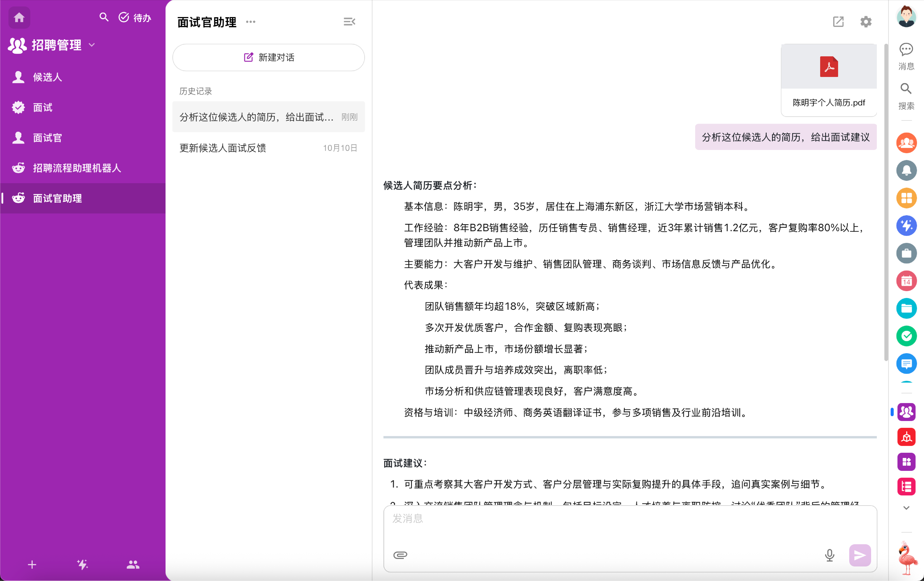The width and height of the screenshot is (924, 581).
Task: Open the settings gear icon
Action: pos(866,22)
